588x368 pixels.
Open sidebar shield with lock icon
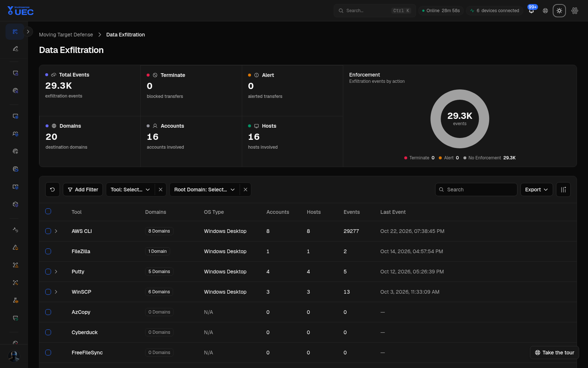point(15,73)
